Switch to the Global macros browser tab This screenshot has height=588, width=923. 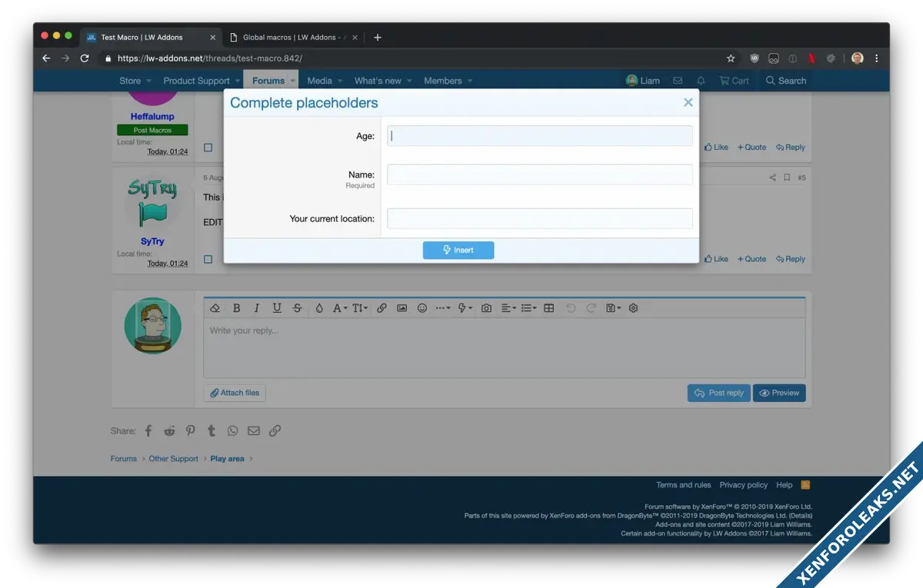coord(294,37)
